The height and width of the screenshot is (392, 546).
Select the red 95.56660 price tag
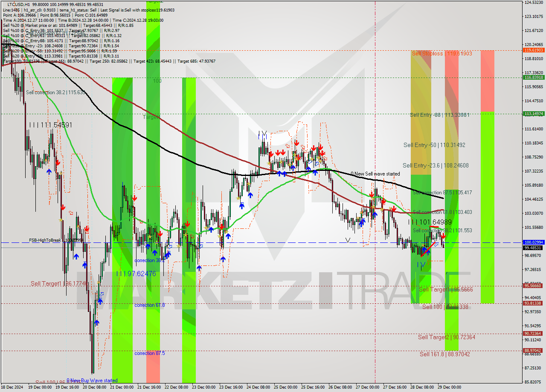[533, 286]
